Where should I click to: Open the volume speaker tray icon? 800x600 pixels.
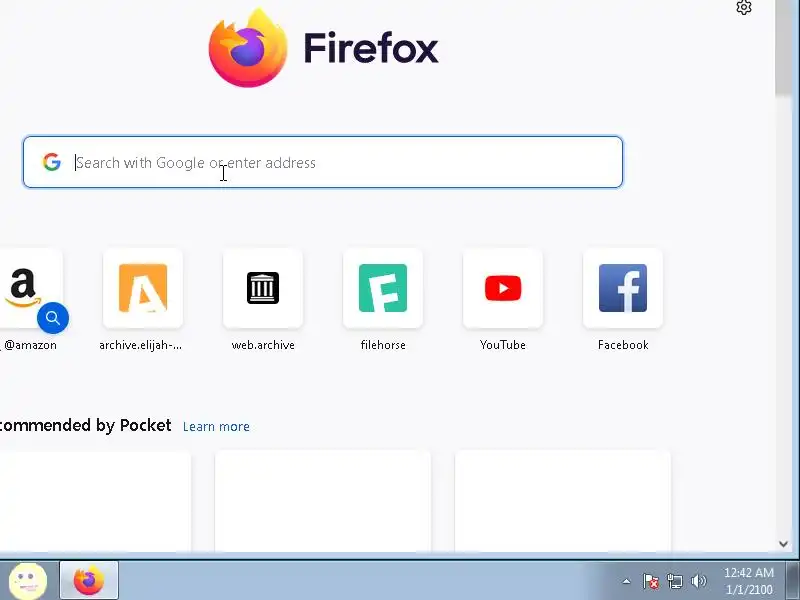click(x=698, y=581)
